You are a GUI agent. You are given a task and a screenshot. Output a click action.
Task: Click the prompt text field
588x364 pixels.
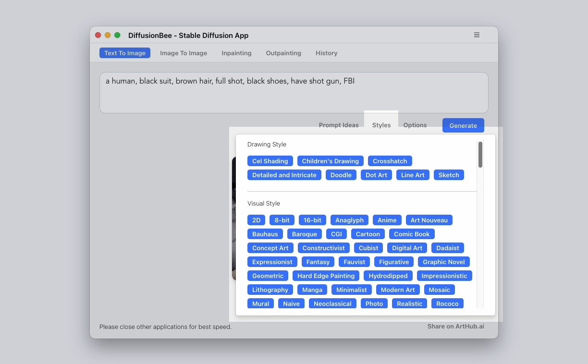(294, 93)
